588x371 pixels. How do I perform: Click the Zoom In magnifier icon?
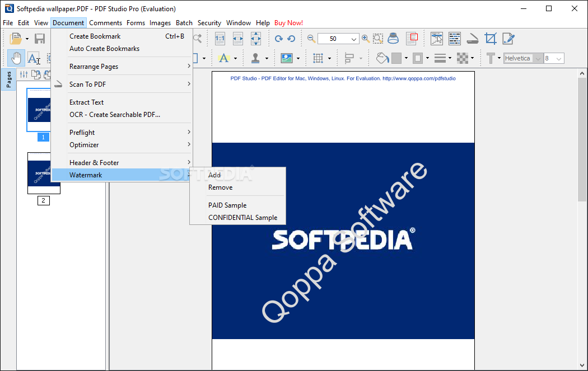click(x=366, y=39)
